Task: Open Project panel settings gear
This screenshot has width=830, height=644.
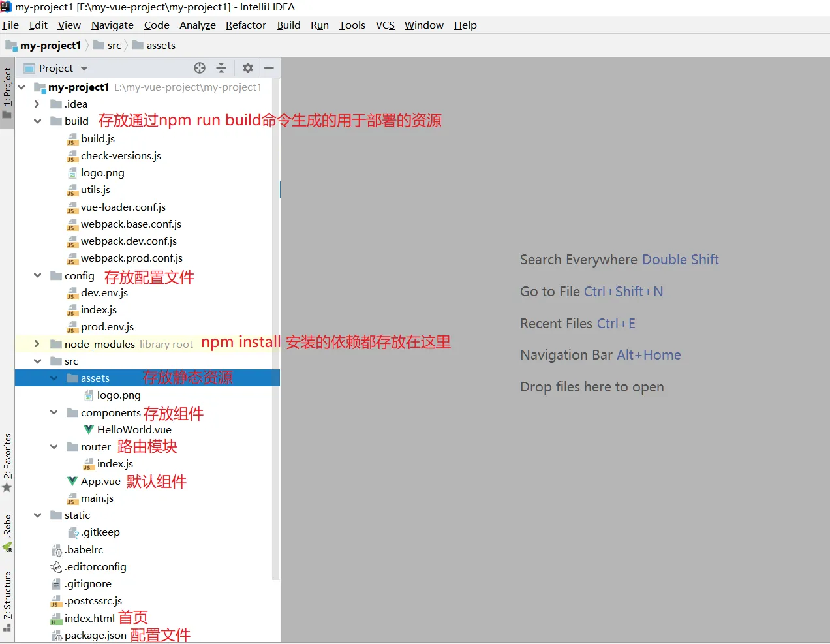Action: (x=248, y=68)
